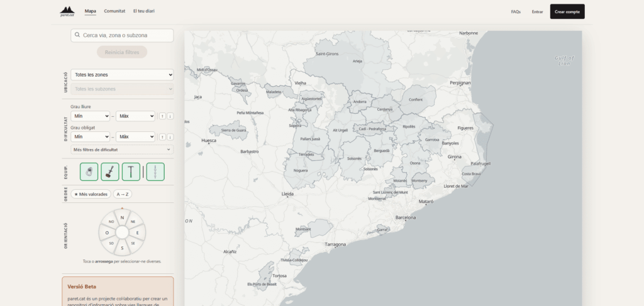
Task: Select E orientation on compass
Action: point(138,232)
